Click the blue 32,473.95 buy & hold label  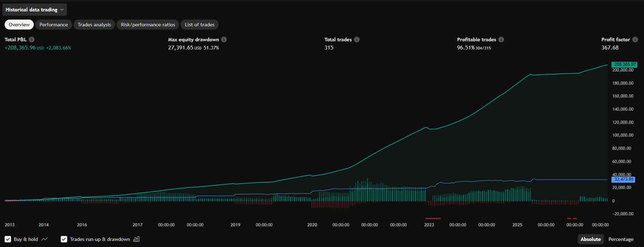624,179
